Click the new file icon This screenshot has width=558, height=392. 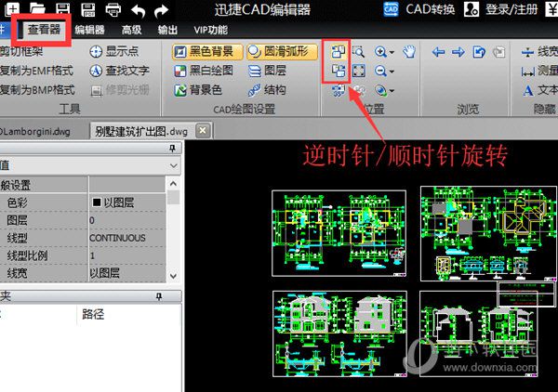(x=11, y=9)
